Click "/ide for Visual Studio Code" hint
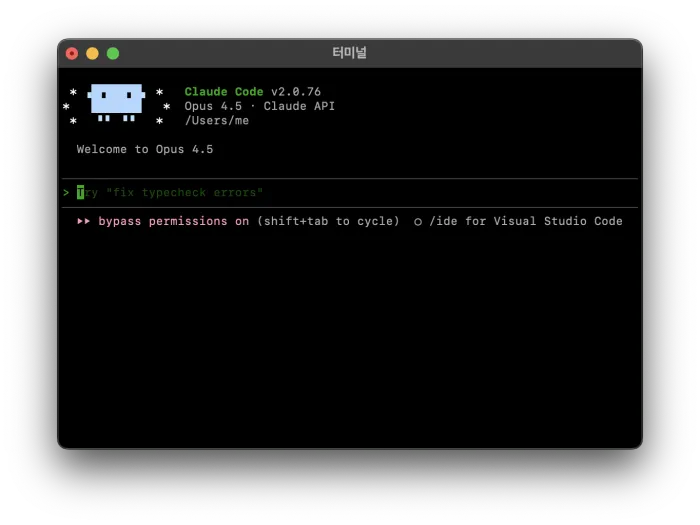Image resolution: width=700 pixels, height=525 pixels. pyautogui.click(x=525, y=222)
